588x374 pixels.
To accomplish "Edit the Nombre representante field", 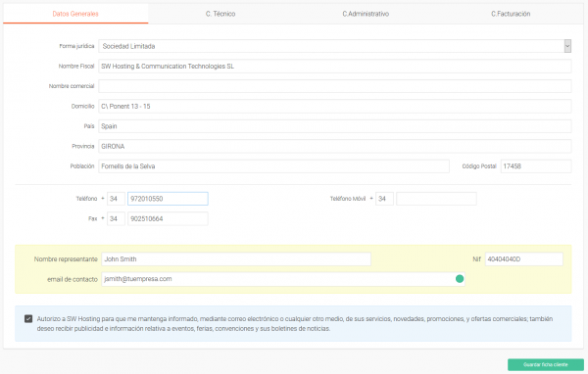I will point(236,258).
